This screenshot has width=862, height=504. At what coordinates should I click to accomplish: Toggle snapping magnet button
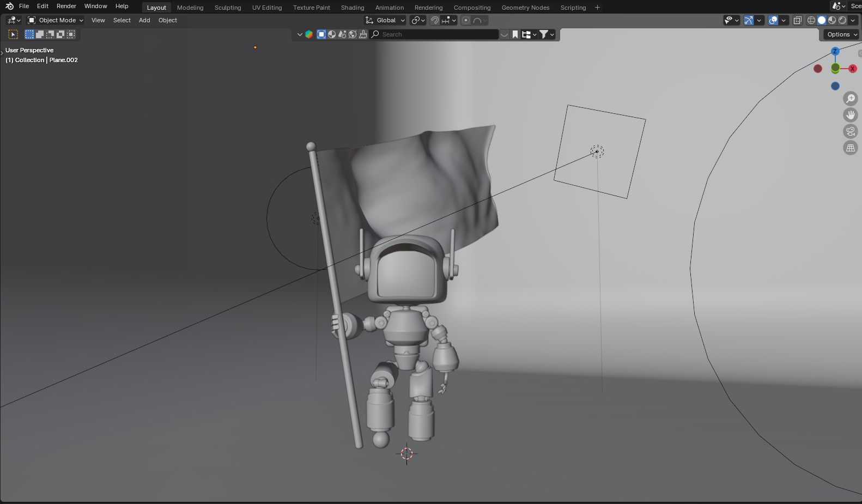click(x=435, y=20)
